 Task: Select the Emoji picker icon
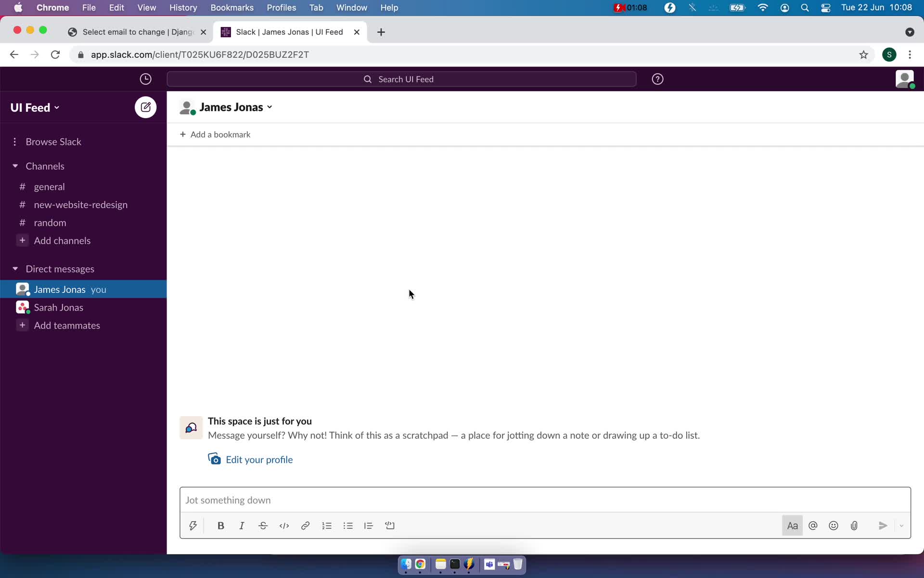click(834, 525)
